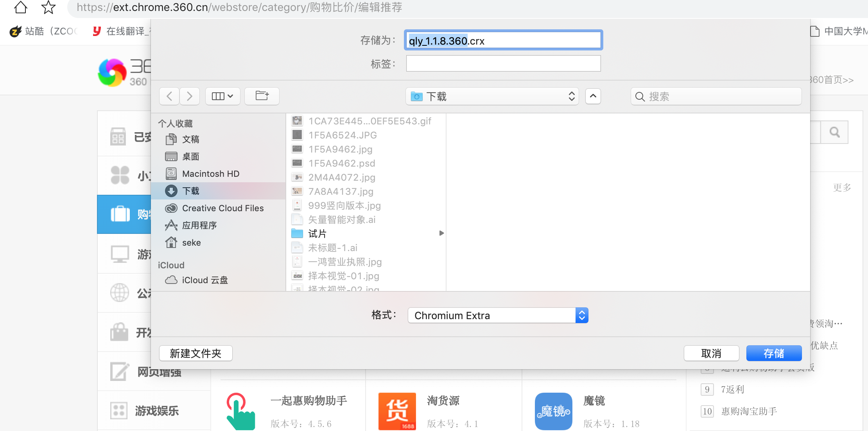The width and height of the screenshot is (868, 431).
Task: Click the 文稿 document icon
Action: click(171, 139)
